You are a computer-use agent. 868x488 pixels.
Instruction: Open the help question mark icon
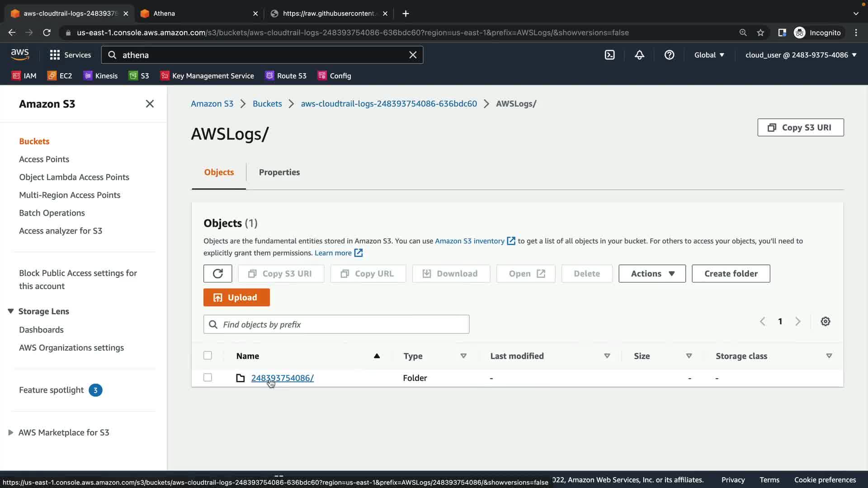point(669,55)
